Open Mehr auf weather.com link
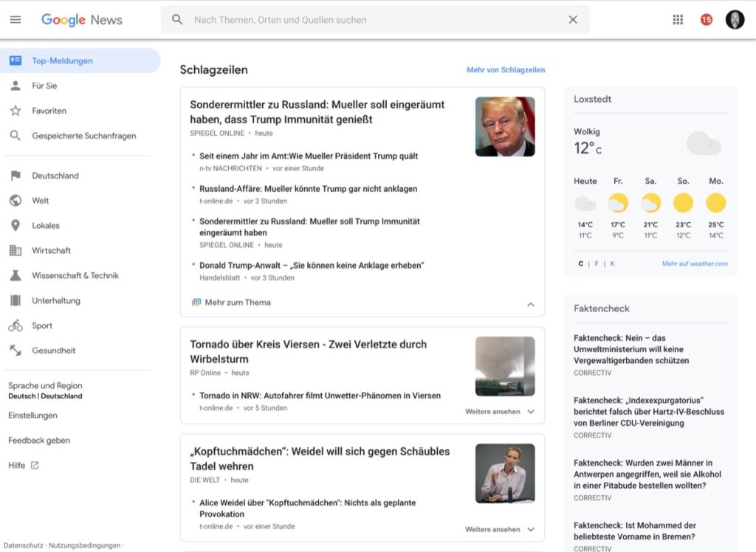The height and width of the screenshot is (552, 756). click(695, 263)
